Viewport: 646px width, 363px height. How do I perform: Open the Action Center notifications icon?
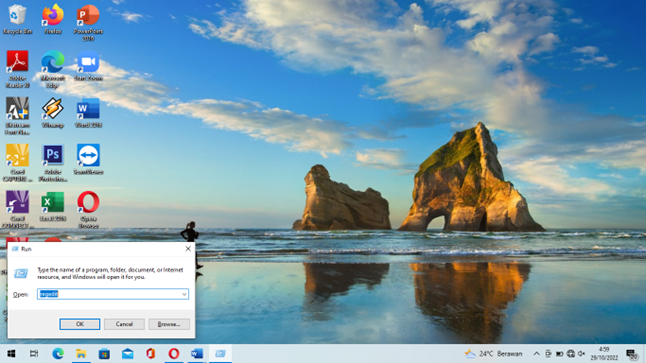click(x=631, y=354)
